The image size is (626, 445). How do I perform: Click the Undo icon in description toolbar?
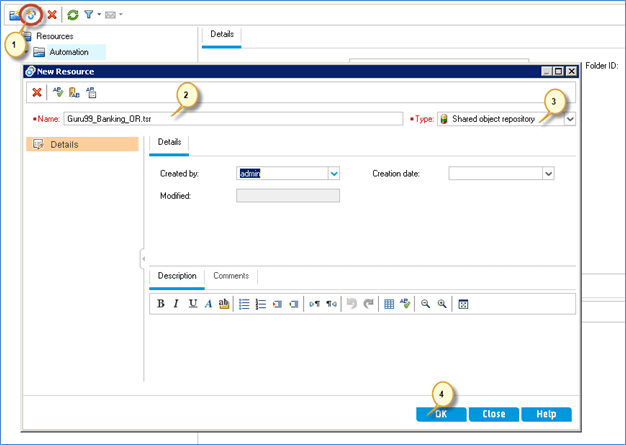point(352,304)
